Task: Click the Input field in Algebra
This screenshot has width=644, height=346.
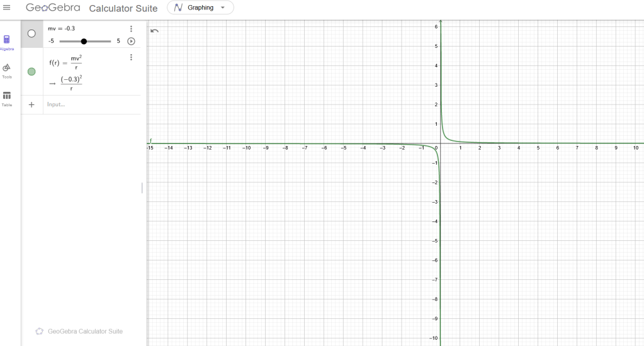Action: pos(88,104)
